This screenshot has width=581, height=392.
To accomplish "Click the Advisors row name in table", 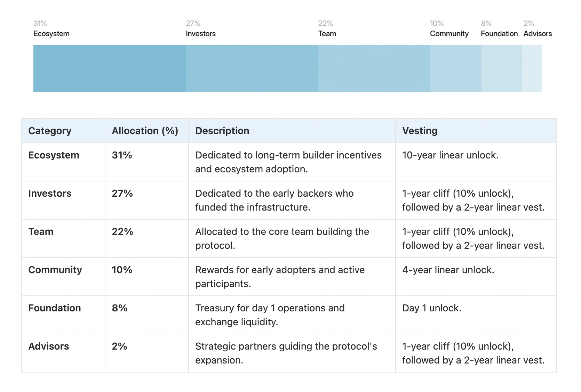I will (49, 346).
